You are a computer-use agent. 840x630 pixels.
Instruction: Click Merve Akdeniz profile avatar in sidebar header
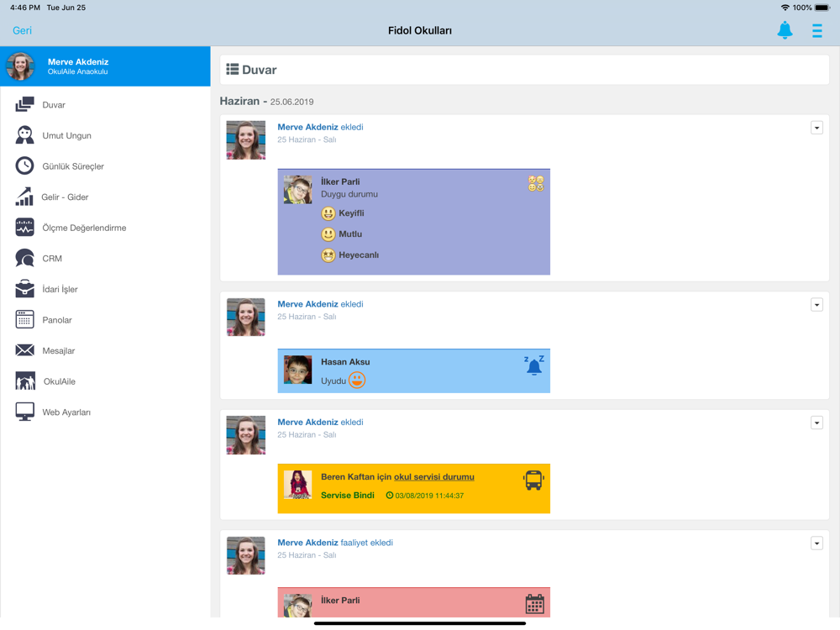coord(20,66)
